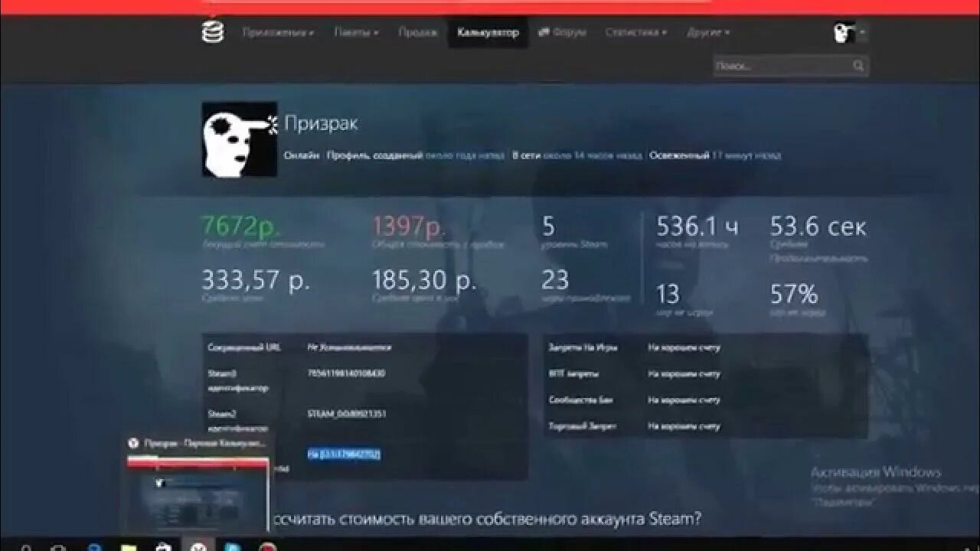Open the user avatar menu top right
This screenshot has width=980, height=551.
(x=850, y=33)
